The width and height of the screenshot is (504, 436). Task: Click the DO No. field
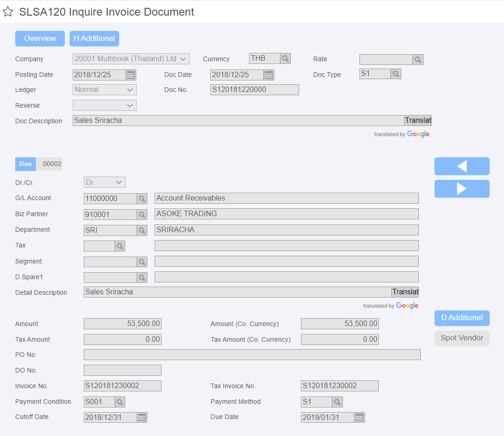click(122, 370)
